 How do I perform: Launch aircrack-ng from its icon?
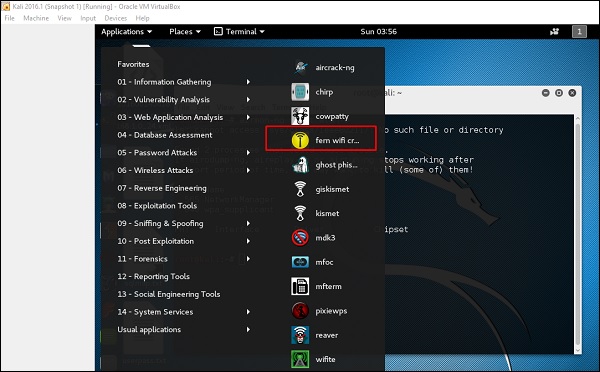(x=300, y=68)
